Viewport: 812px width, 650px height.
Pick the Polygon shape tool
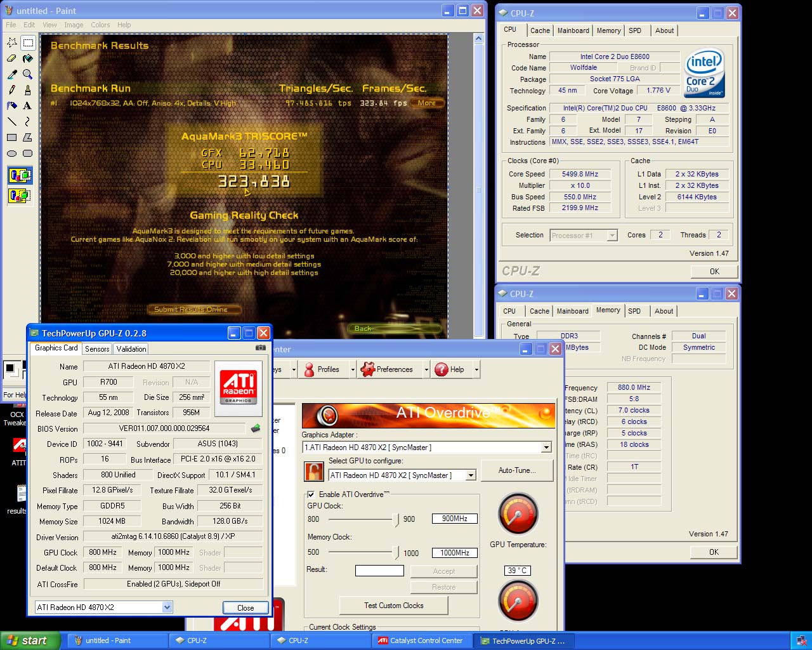pyautogui.click(x=28, y=137)
